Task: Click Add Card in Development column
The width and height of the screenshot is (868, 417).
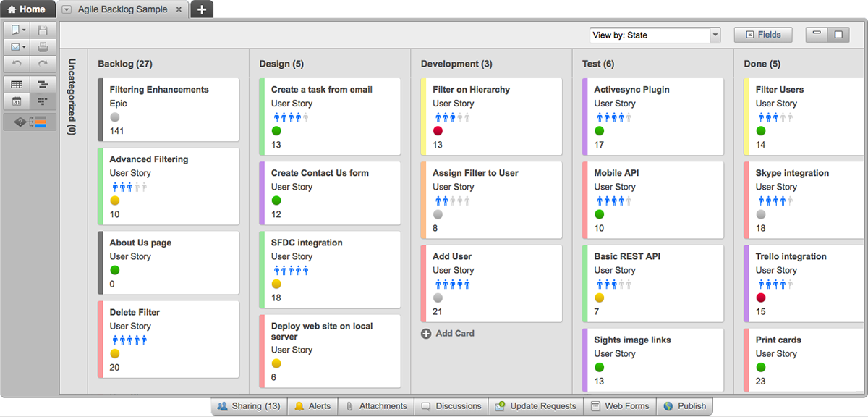Action: pos(448,334)
